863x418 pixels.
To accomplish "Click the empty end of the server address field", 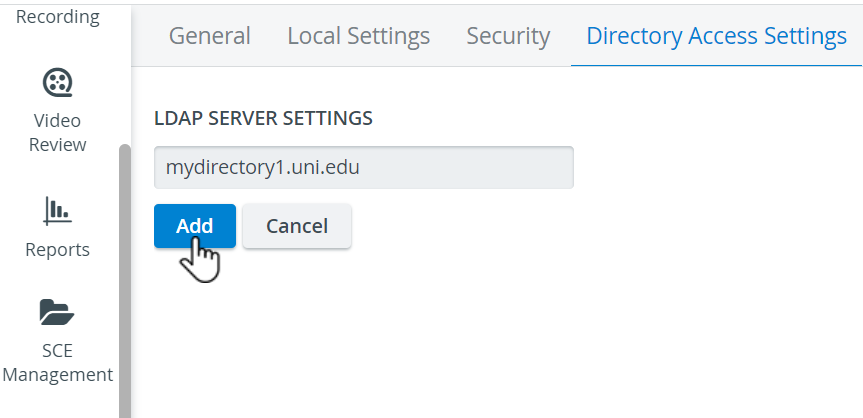I will pos(468,167).
